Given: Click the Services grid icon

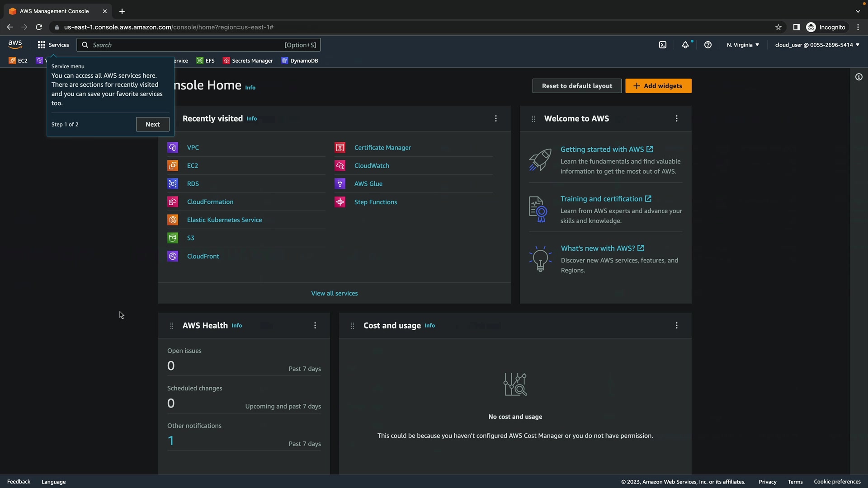Looking at the screenshot, I should point(42,45).
